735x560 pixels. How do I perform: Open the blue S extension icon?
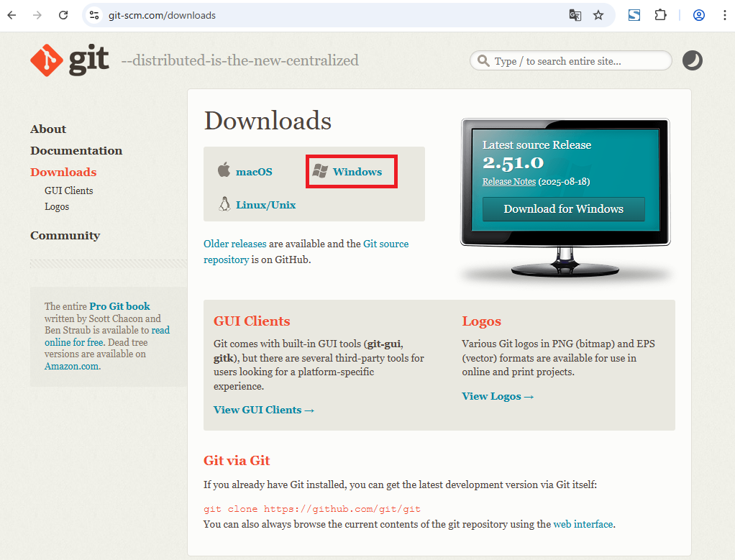[634, 15]
